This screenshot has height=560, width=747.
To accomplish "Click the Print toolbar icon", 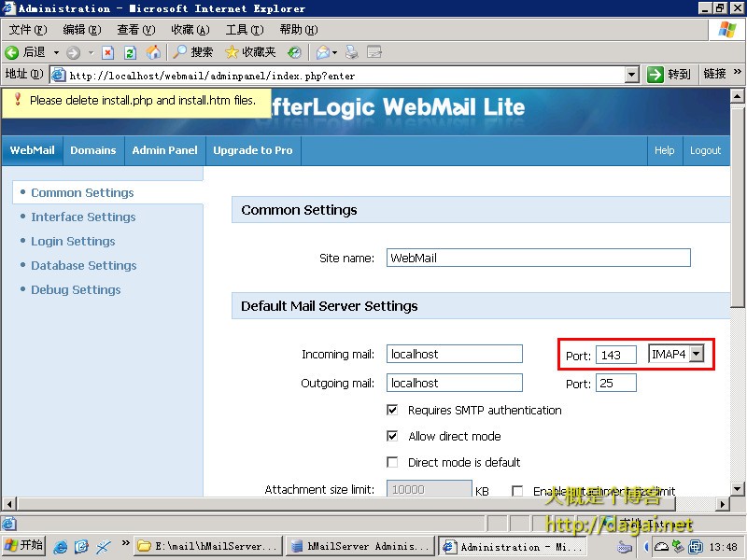I will click(352, 52).
